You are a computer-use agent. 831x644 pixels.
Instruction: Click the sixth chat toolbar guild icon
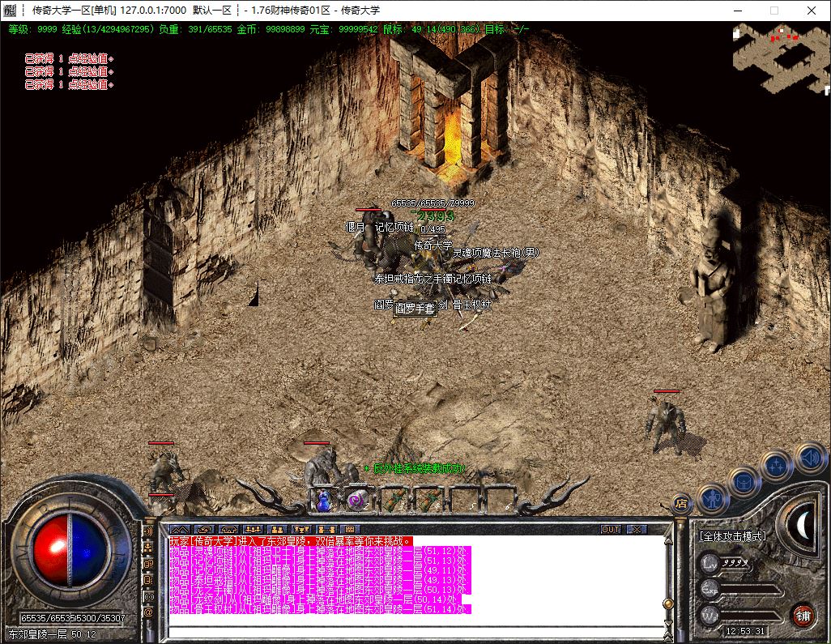point(301,529)
